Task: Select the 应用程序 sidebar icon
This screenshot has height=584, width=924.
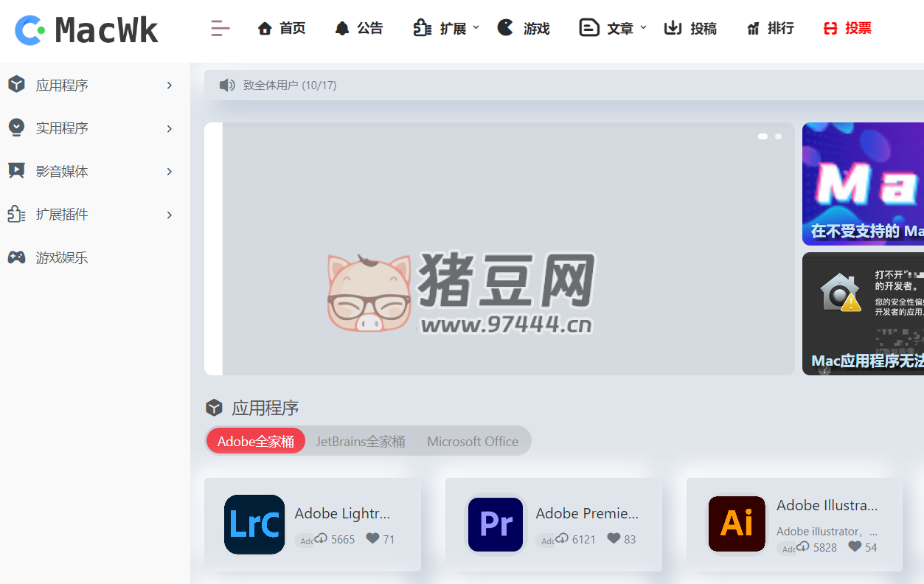Action: click(15, 84)
